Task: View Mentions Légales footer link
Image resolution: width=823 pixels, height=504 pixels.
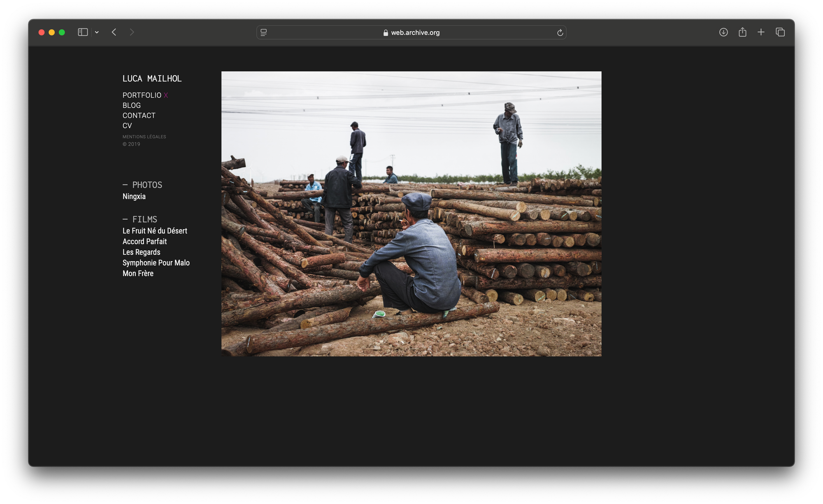Action: [144, 137]
